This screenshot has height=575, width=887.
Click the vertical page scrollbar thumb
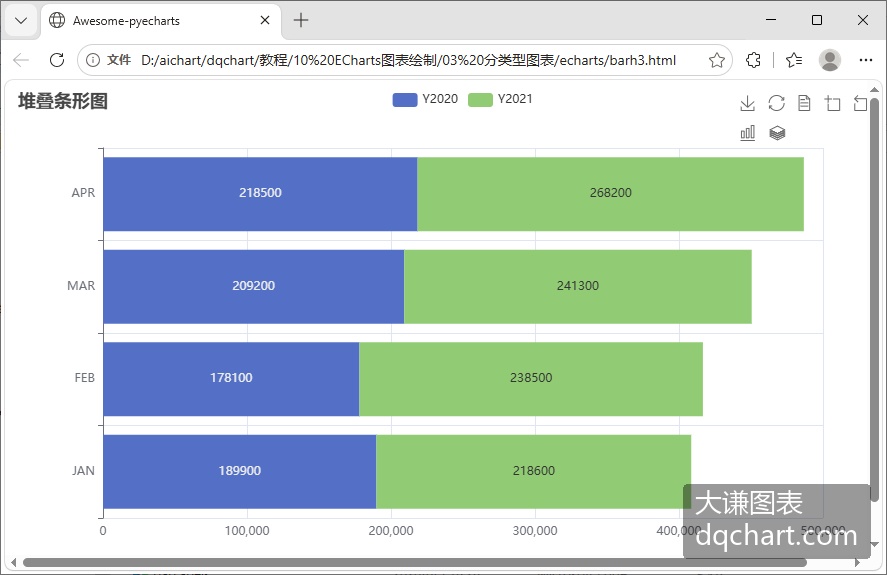(874, 299)
